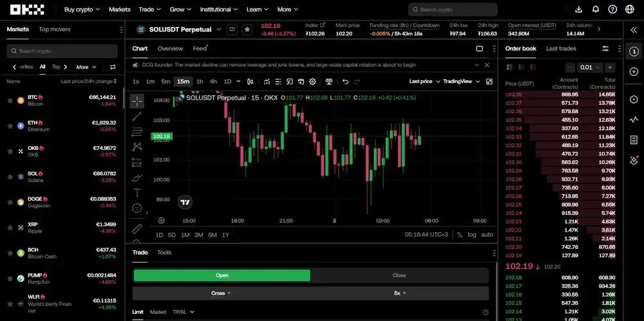Open the emoji sticker drawing tool
Screen dimensions: 644x321
coord(137,208)
